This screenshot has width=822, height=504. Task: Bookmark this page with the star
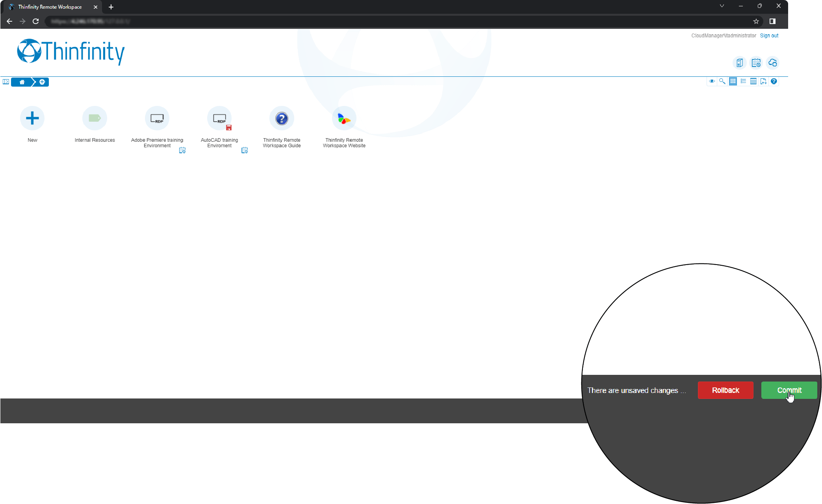[x=756, y=21]
